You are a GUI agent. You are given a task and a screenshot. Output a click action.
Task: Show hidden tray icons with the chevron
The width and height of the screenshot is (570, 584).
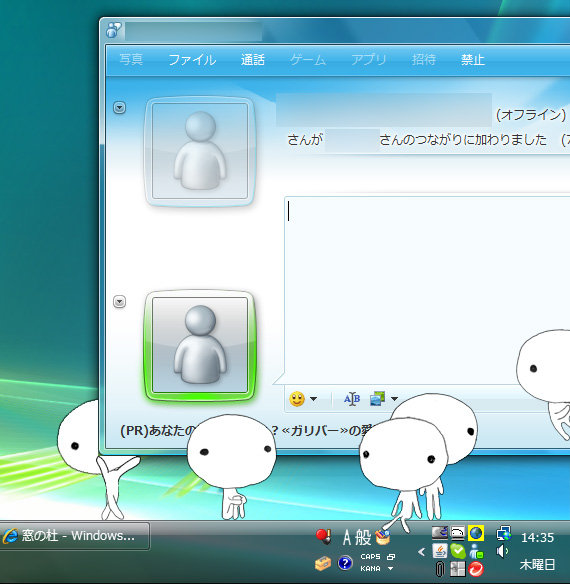pos(422,552)
